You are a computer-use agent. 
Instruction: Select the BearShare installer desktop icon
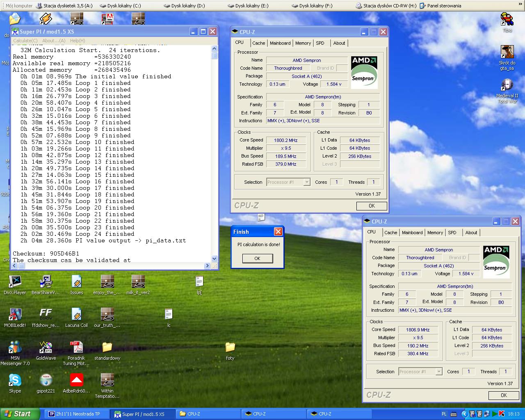click(46, 285)
